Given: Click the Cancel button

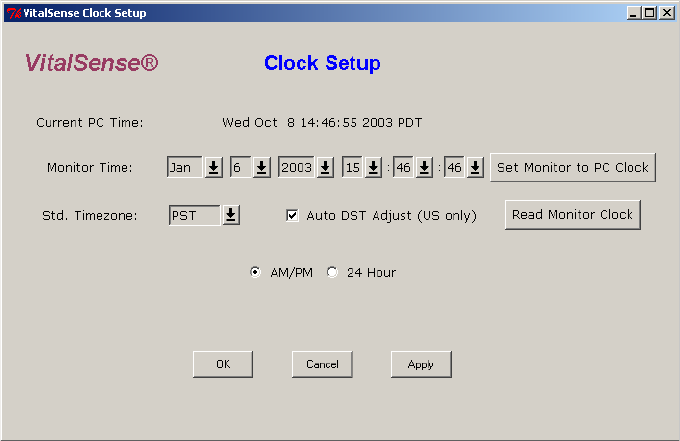Looking at the screenshot, I should click(x=322, y=364).
